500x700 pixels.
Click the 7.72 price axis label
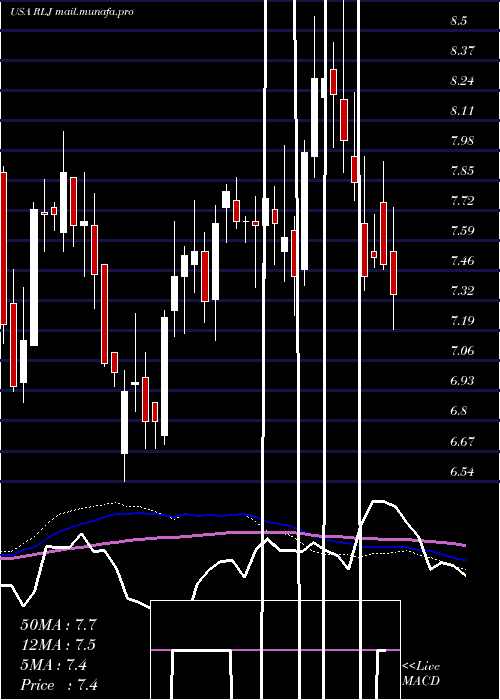462,201
